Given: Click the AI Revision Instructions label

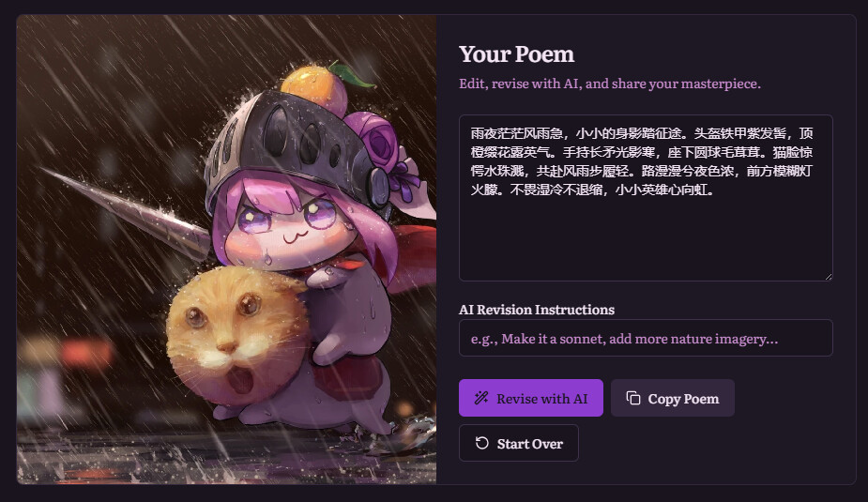Looking at the screenshot, I should [537, 310].
